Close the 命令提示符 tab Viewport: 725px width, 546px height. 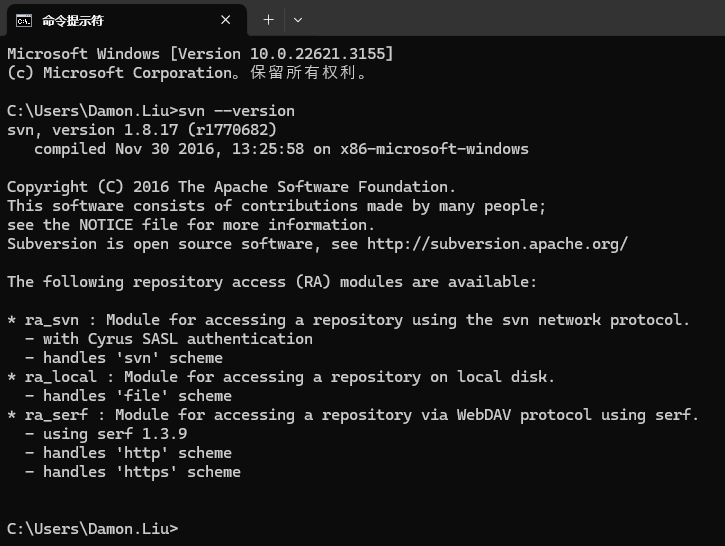point(226,20)
